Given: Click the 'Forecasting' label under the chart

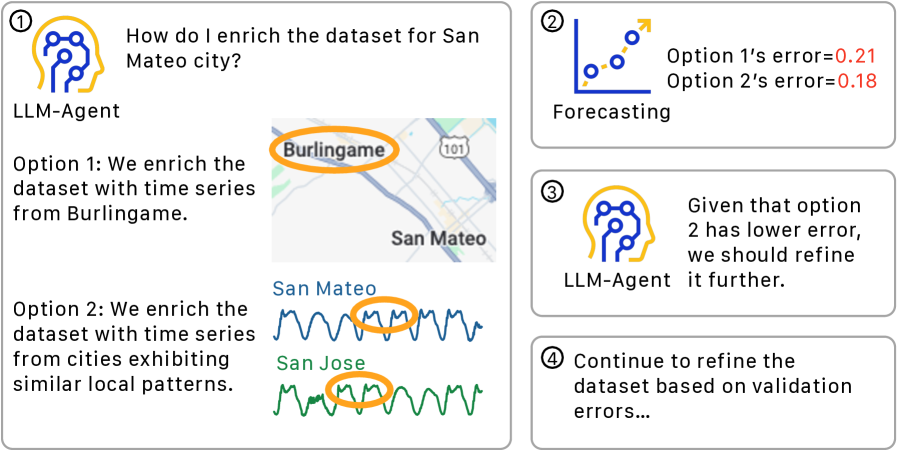Looking at the screenshot, I should point(611,112).
